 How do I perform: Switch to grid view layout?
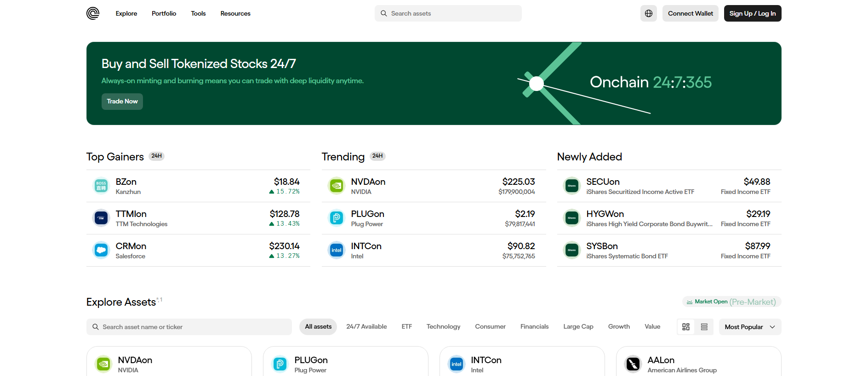(x=686, y=327)
